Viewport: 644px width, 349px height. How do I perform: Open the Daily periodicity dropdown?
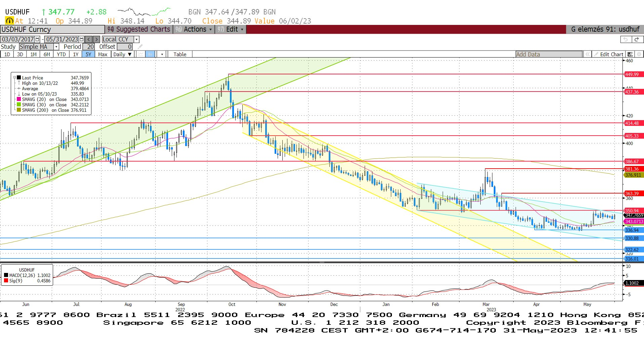pyautogui.click(x=122, y=54)
